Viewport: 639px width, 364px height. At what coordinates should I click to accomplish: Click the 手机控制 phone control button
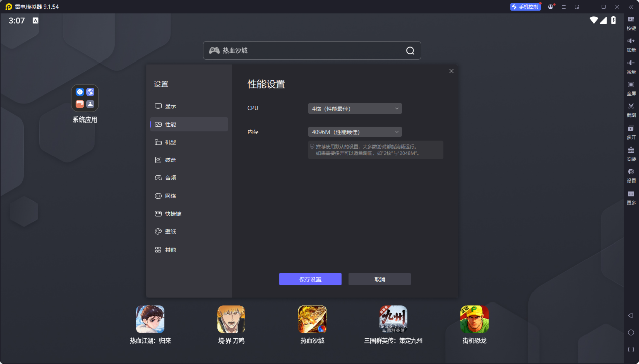point(525,7)
